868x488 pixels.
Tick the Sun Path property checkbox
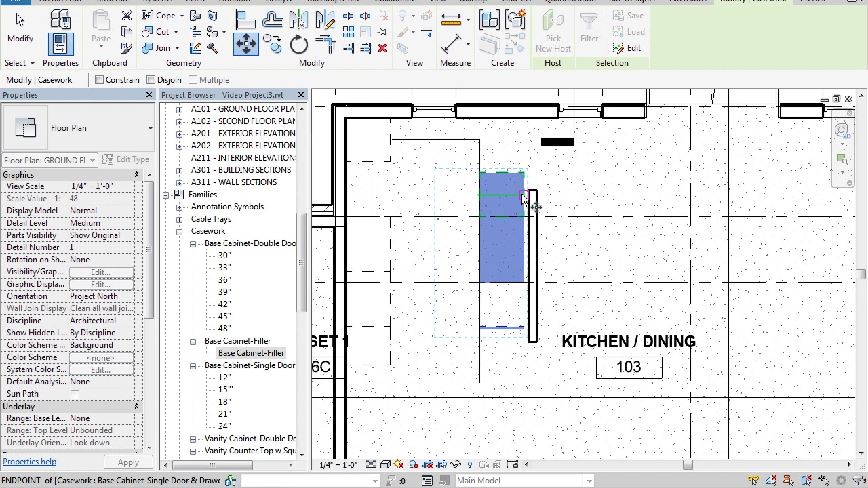(x=75, y=394)
